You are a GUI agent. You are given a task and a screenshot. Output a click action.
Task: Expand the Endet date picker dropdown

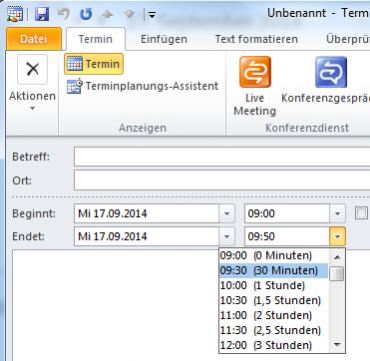pyautogui.click(x=227, y=237)
